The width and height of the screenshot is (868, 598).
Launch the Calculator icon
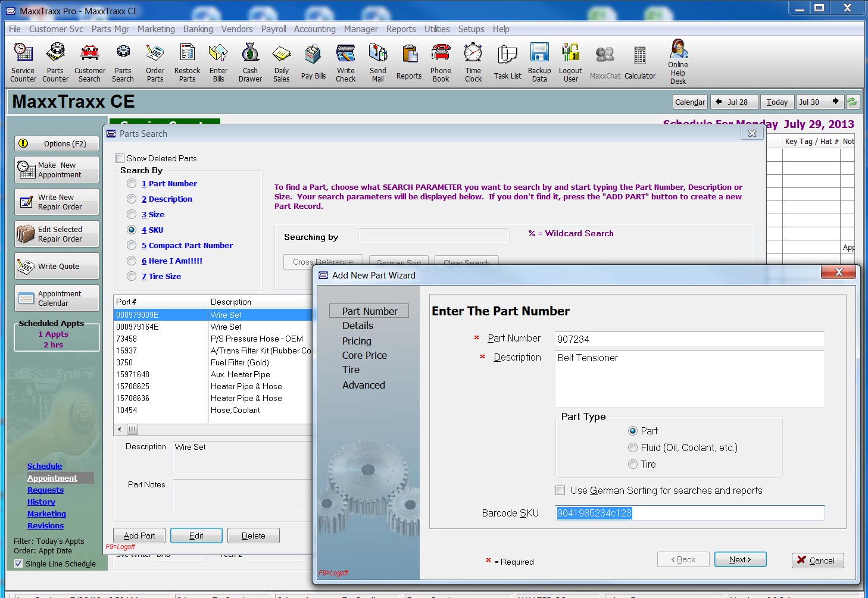coord(640,62)
